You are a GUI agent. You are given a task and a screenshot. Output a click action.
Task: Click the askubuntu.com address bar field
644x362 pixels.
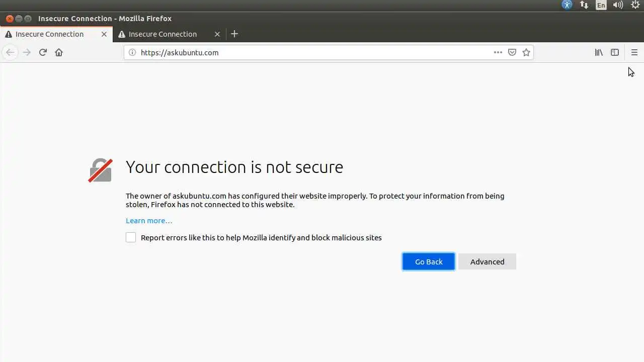pyautogui.click(x=312, y=52)
